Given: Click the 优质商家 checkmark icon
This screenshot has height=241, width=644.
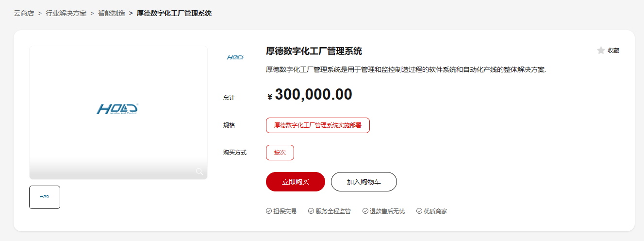Looking at the screenshot, I should tap(419, 211).
